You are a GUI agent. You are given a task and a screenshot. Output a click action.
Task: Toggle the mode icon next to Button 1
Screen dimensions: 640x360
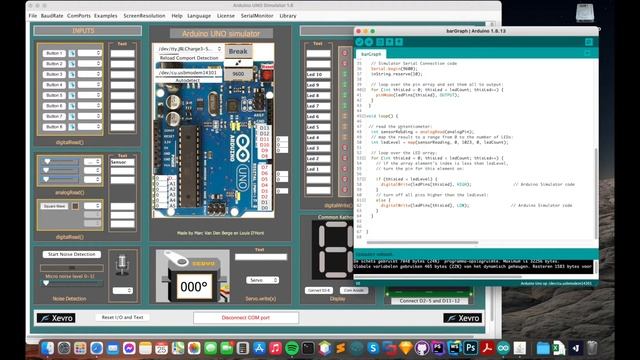pos(72,53)
